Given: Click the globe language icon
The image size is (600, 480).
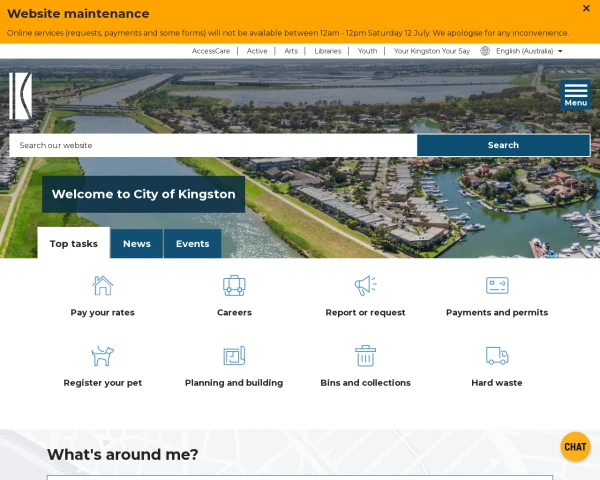Looking at the screenshot, I should (485, 51).
